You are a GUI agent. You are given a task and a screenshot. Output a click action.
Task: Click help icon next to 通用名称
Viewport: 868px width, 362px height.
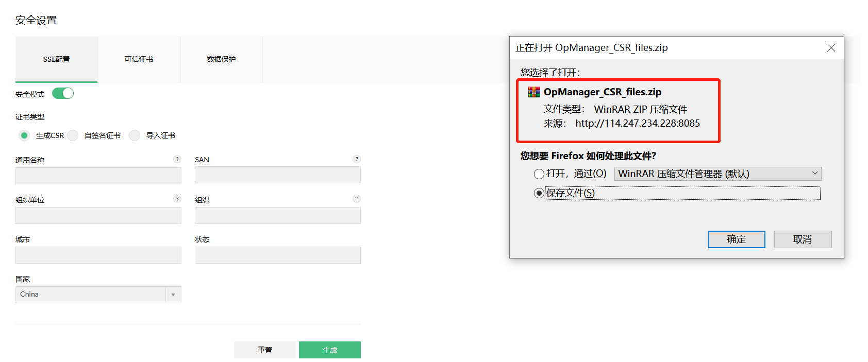[x=177, y=159]
